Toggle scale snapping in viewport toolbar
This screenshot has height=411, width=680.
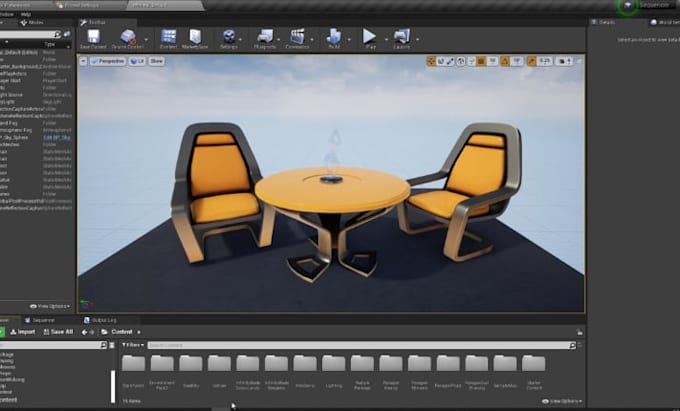coord(532,61)
